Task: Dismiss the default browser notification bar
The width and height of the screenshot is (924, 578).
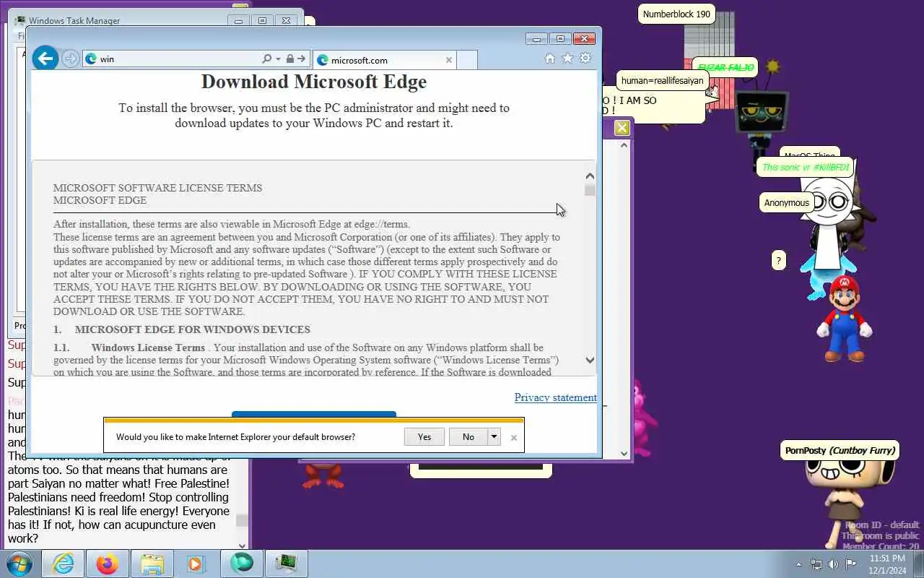Action: [514, 437]
